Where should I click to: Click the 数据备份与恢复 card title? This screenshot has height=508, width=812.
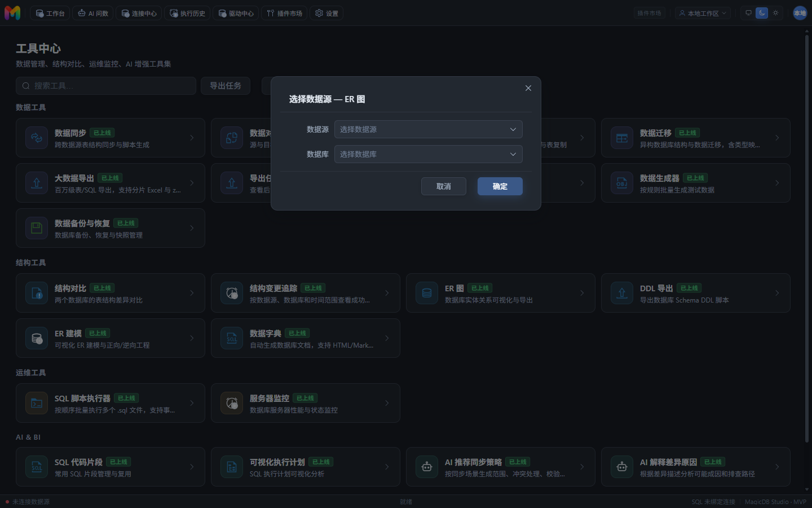[82, 223]
